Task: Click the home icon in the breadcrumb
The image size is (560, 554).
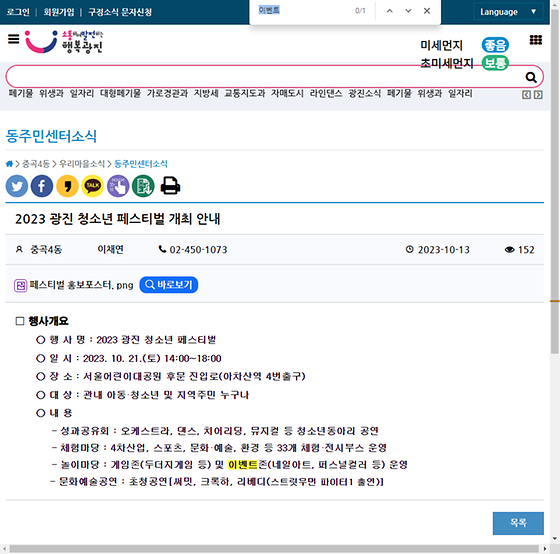Action: 9,164
